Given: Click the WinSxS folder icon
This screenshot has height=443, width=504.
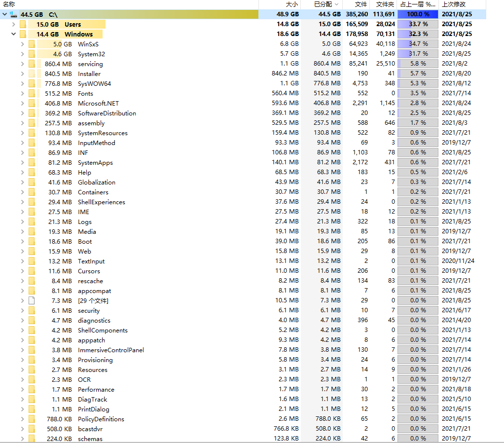Looking at the screenshot, I should tap(32, 44).
